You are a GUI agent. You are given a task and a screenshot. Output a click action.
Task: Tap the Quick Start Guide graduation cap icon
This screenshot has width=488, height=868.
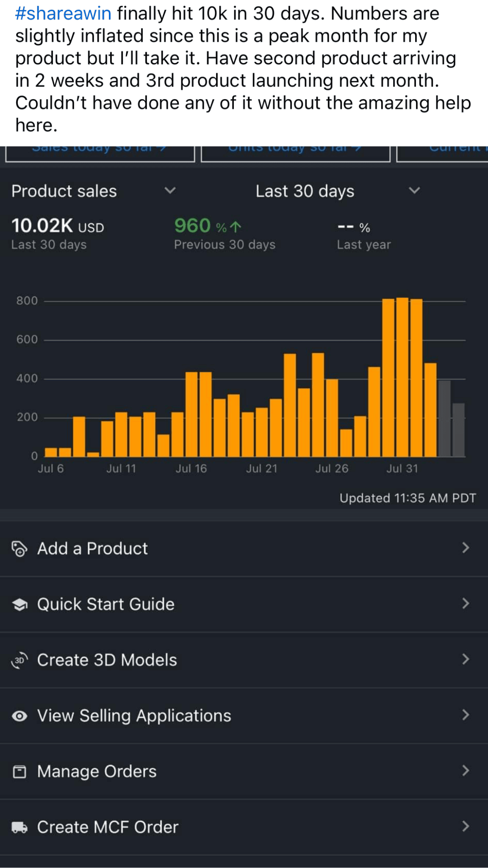click(x=19, y=604)
